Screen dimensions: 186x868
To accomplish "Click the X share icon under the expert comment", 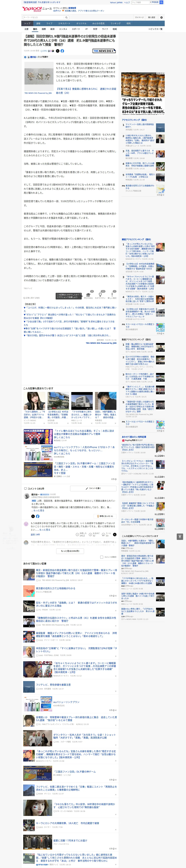I will (33, 516).
